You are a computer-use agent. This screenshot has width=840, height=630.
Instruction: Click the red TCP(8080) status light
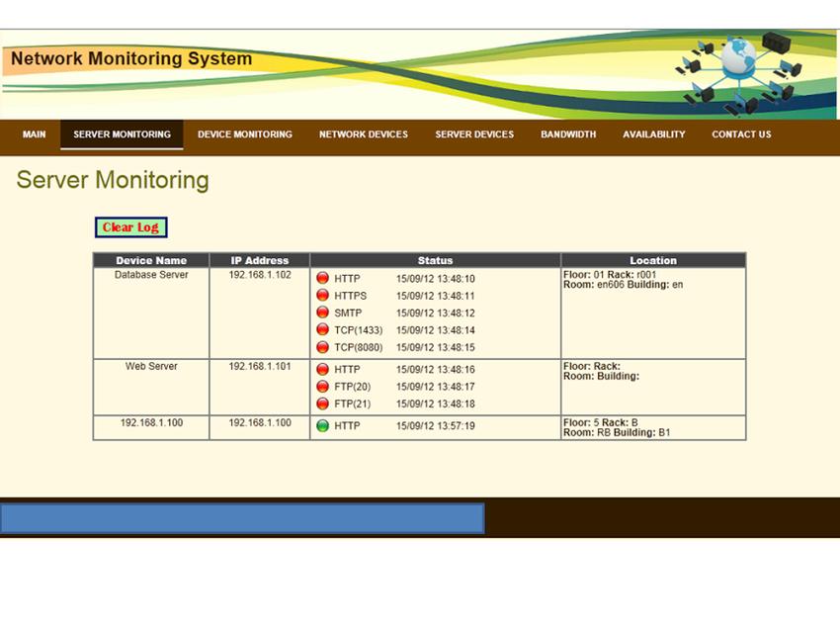pyautogui.click(x=323, y=347)
